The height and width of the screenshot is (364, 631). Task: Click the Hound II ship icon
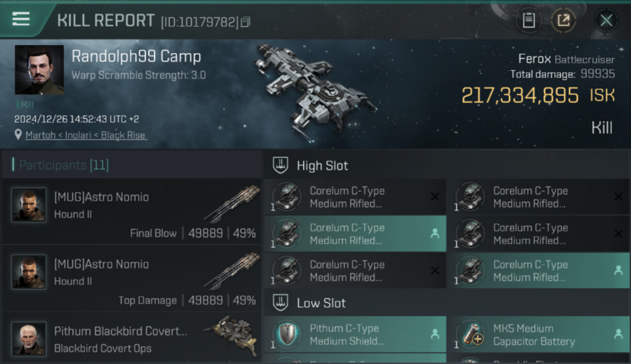[x=232, y=203]
